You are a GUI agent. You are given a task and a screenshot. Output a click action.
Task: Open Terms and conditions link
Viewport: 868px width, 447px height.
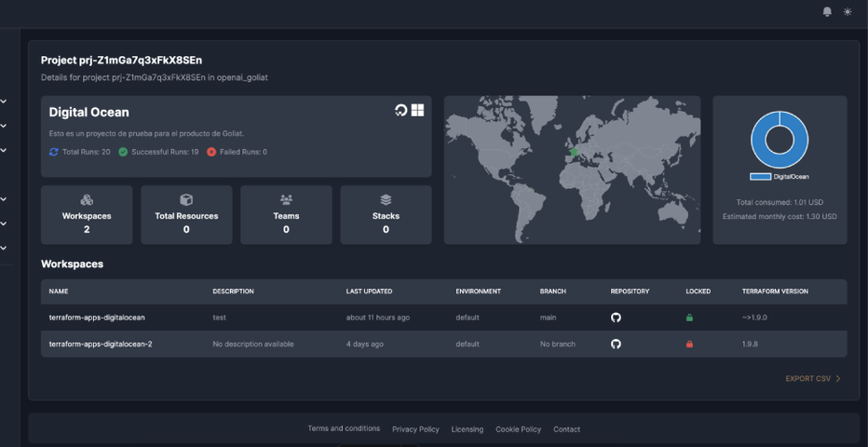coord(344,428)
